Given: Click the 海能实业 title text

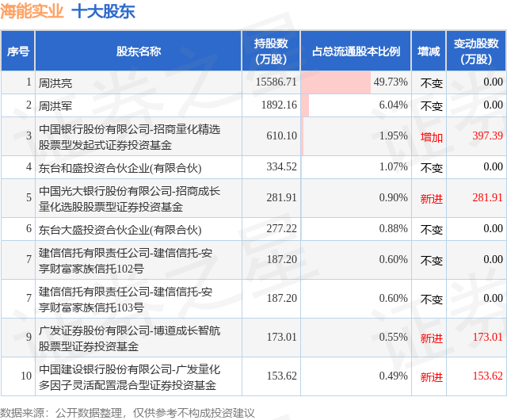Looking at the screenshot, I should (x=32, y=12).
